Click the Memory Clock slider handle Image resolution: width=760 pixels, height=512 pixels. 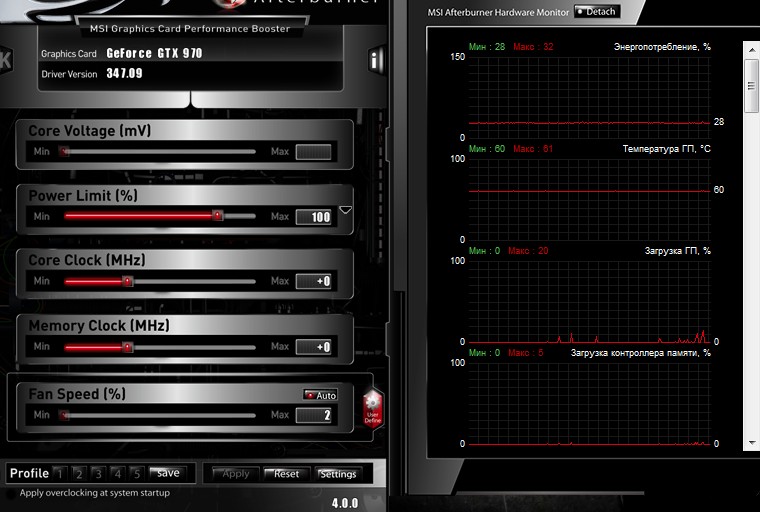pyautogui.click(x=127, y=347)
